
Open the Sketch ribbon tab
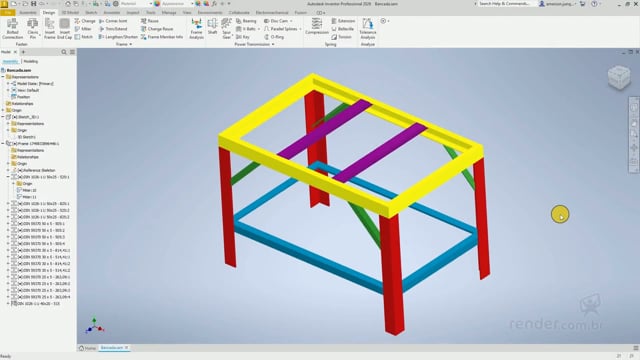91,13
